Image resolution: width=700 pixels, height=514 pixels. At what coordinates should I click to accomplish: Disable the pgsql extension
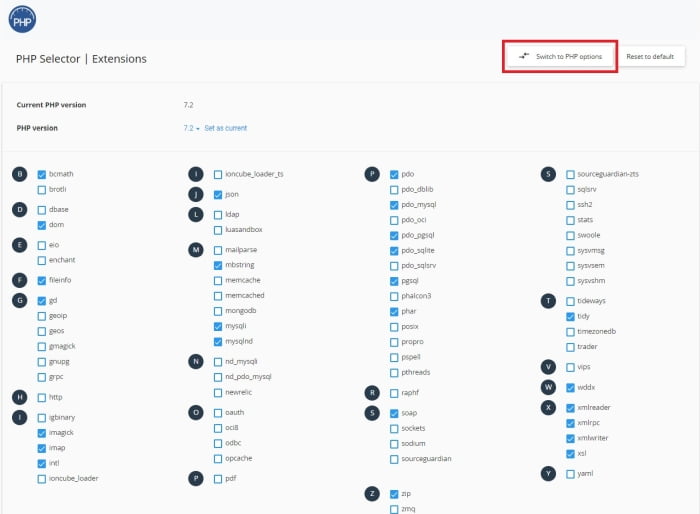point(394,281)
